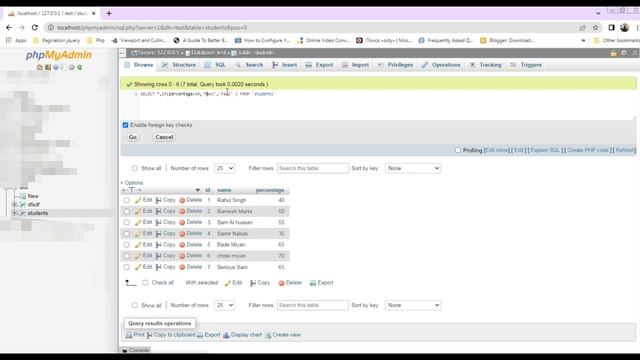Click the Refresh link
This screenshot has width=640, height=360.
click(x=625, y=150)
